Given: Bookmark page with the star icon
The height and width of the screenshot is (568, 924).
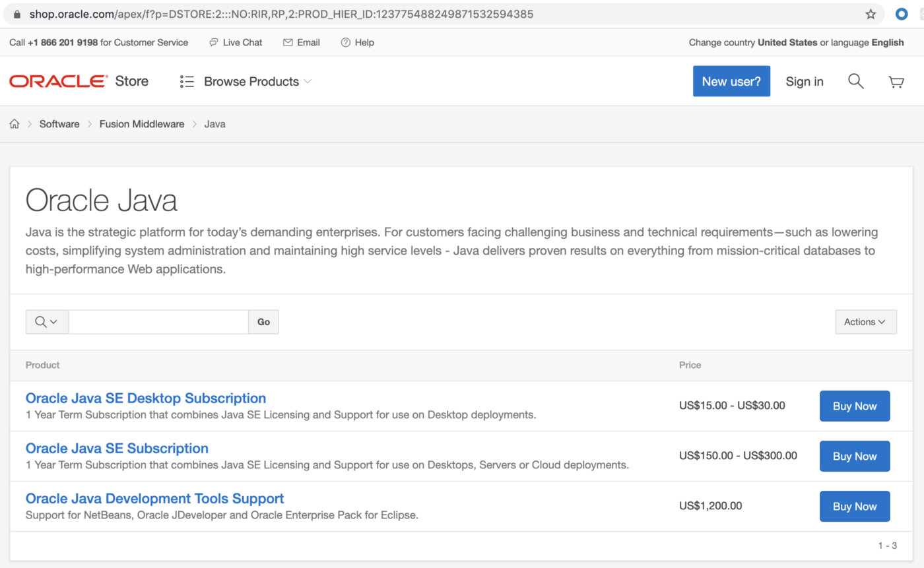Looking at the screenshot, I should coord(871,14).
